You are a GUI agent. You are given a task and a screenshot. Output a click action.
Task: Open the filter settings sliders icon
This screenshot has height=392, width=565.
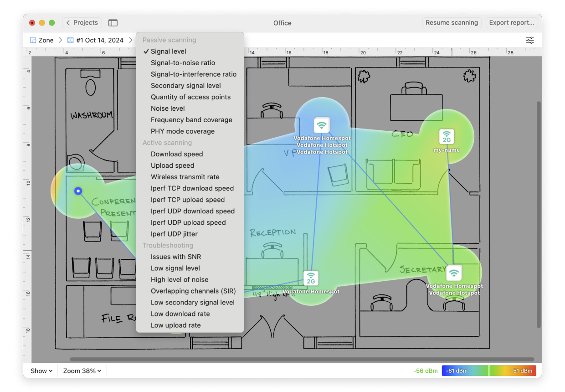(529, 41)
